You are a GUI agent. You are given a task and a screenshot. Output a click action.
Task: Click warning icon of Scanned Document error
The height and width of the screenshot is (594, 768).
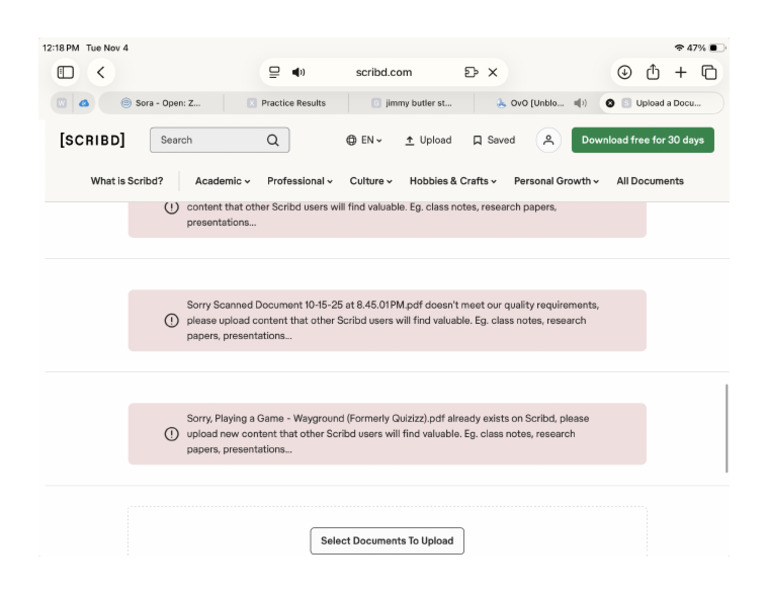click(x=171, y=320)
